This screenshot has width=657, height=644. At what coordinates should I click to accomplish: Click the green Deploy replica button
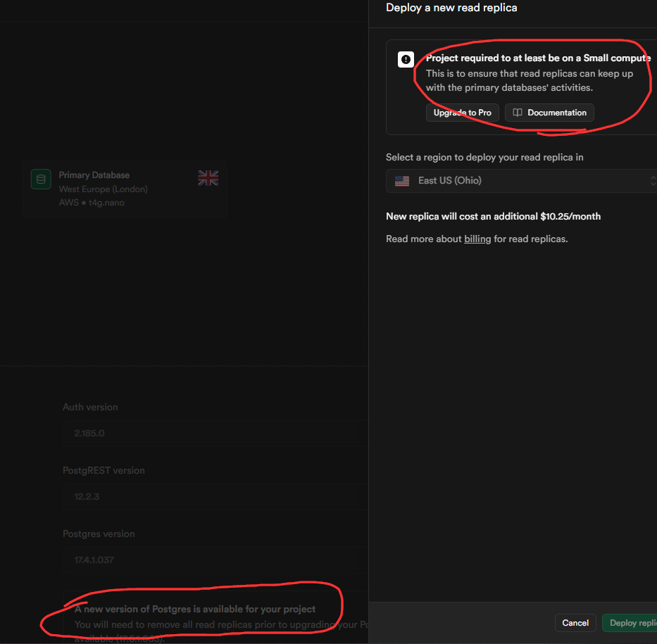point(631,623)
